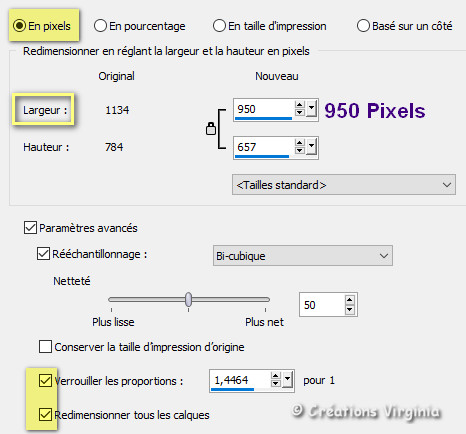The image size is (466, 434).
Task: Open the width field slider dropdown
Action: [312, 109]
